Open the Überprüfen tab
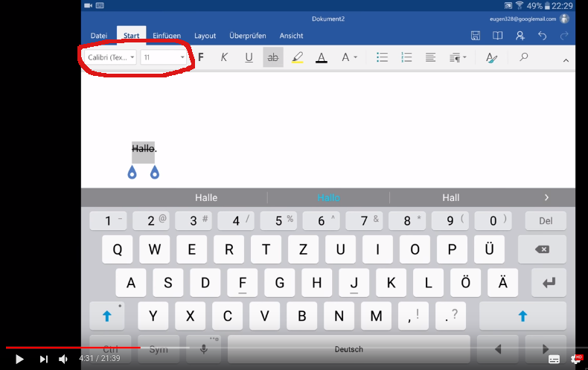The height and width of the screenshot is (370, 588). coord(248,36)
